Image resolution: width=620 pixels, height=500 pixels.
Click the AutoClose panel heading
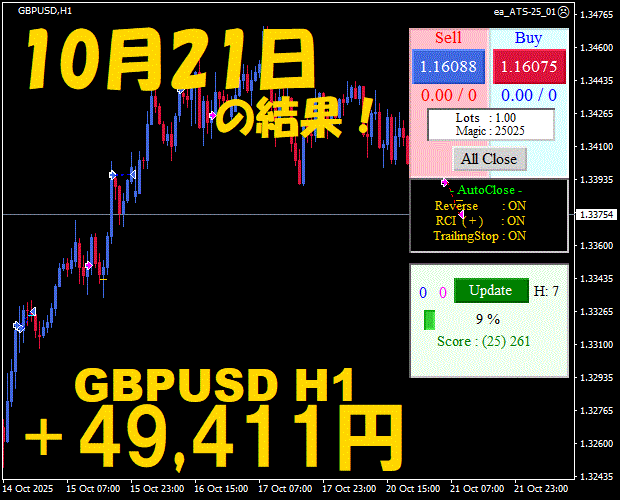pos(486,190)
